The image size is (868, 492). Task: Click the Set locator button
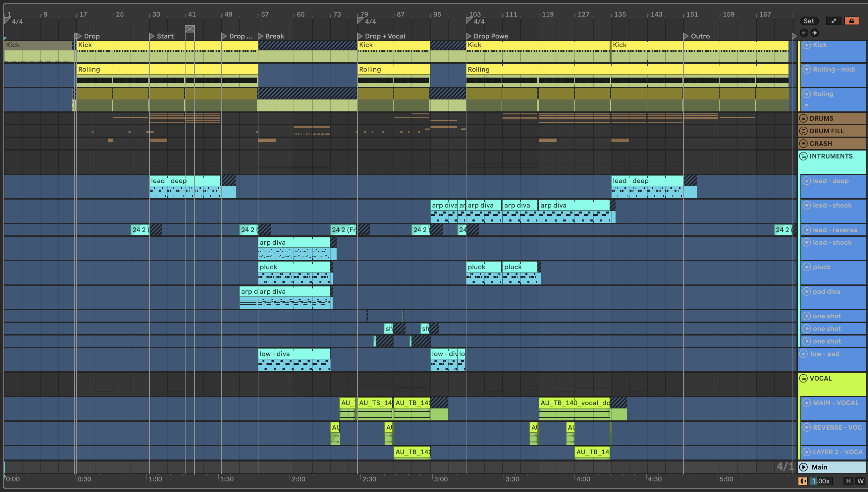(x=809, y=21)
